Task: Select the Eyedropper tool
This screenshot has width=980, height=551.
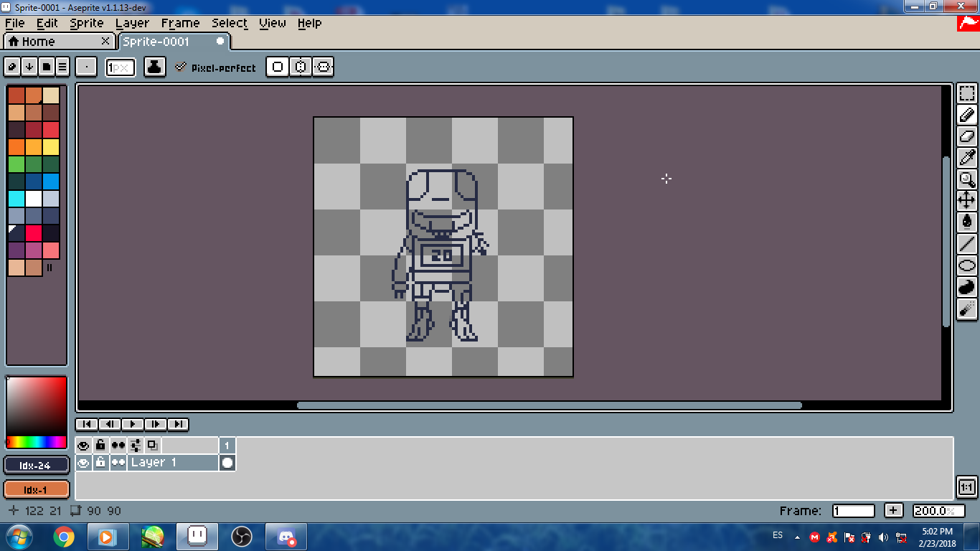Action: point(967,158)
